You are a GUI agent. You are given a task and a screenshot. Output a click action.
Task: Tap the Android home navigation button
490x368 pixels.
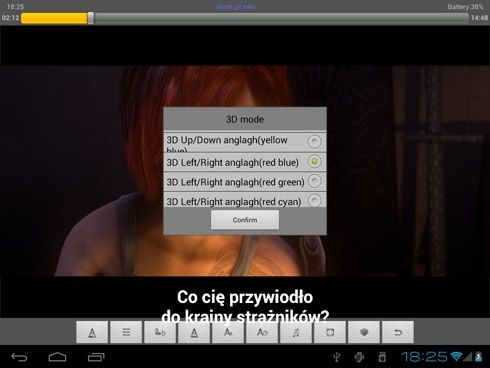click(x=57, y=357)
